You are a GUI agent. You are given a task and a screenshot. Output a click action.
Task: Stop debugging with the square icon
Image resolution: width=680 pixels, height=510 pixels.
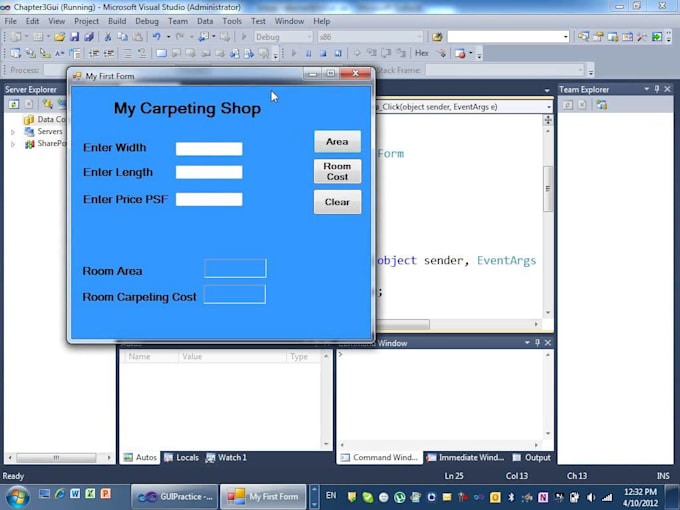pyautogui.click(x=323, y=53)
